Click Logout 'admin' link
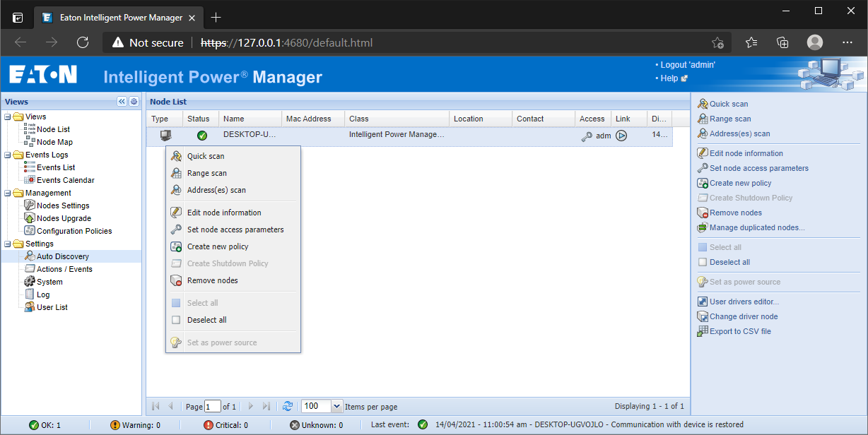 coord(688,64)
